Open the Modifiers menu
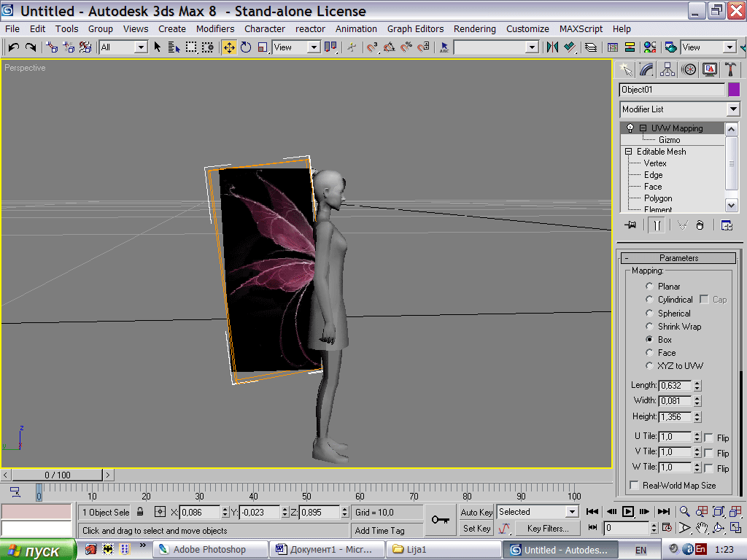The image size is (747, 560). (x=215, y=28)
